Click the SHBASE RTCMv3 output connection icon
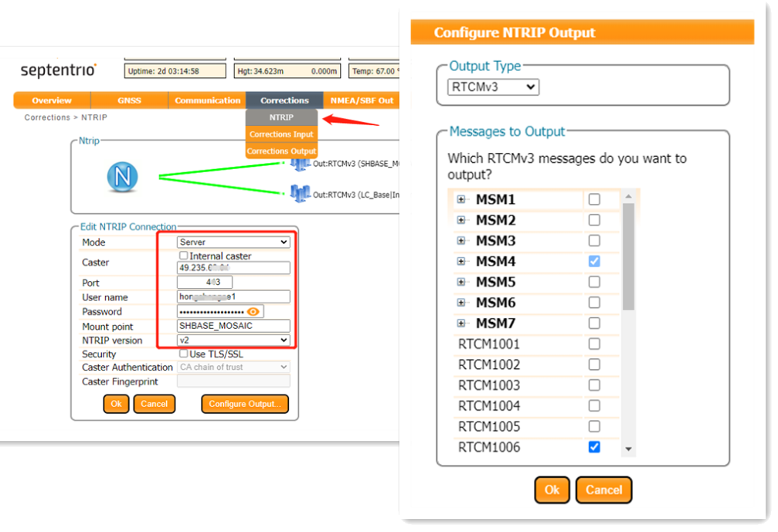Screen dimensions: 778x532 (x=301, y=164)
